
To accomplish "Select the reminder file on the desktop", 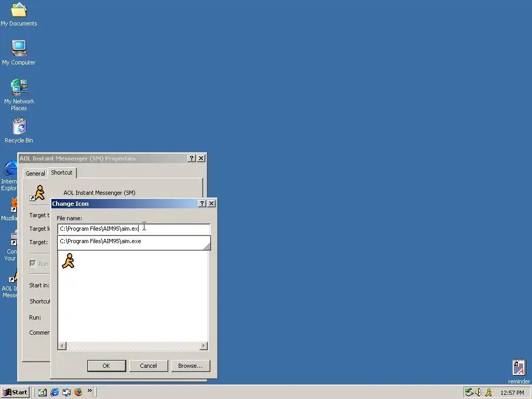I will (x=519, y=372).
